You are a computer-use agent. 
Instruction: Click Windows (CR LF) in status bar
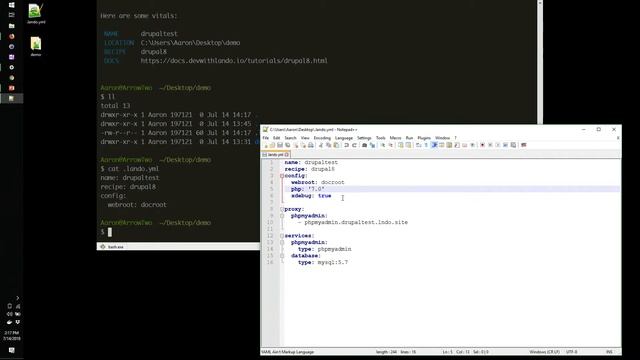(544, 351)
